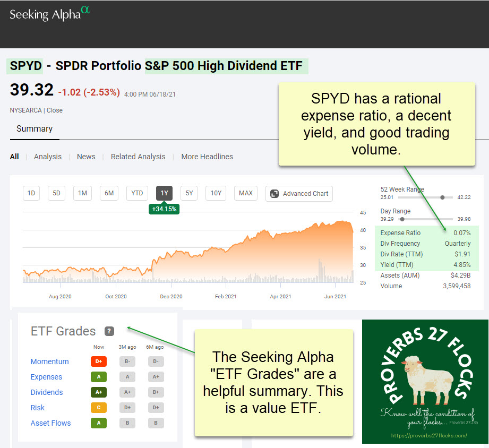Screen dimensions: 489x448
Task: Select the YTD chart period
Action: tap(138, 193)
